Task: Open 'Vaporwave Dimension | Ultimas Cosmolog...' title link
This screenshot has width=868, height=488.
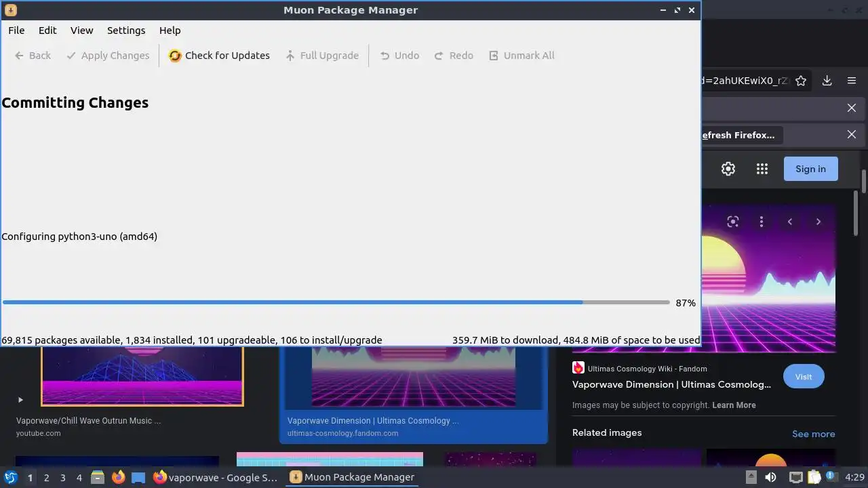Action: 671,384
